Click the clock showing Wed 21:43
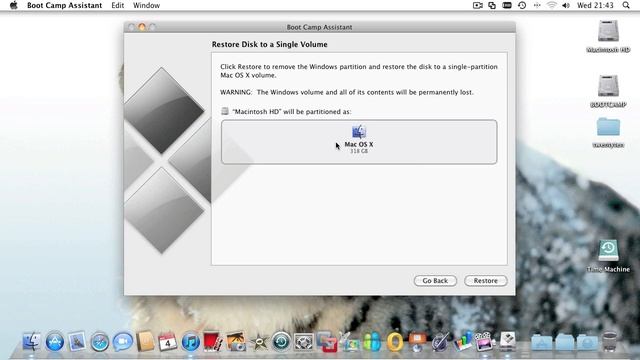 click(x=595, y=5)
